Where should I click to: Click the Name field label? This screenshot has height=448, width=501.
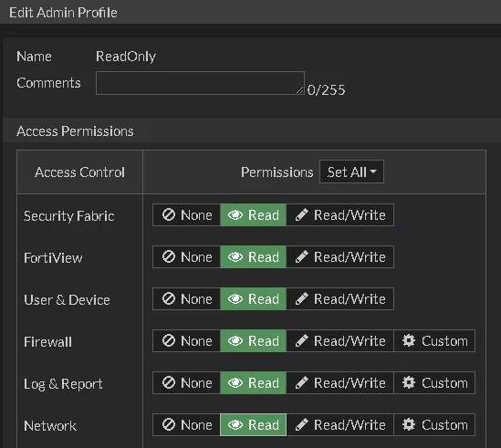click(34, 57)
